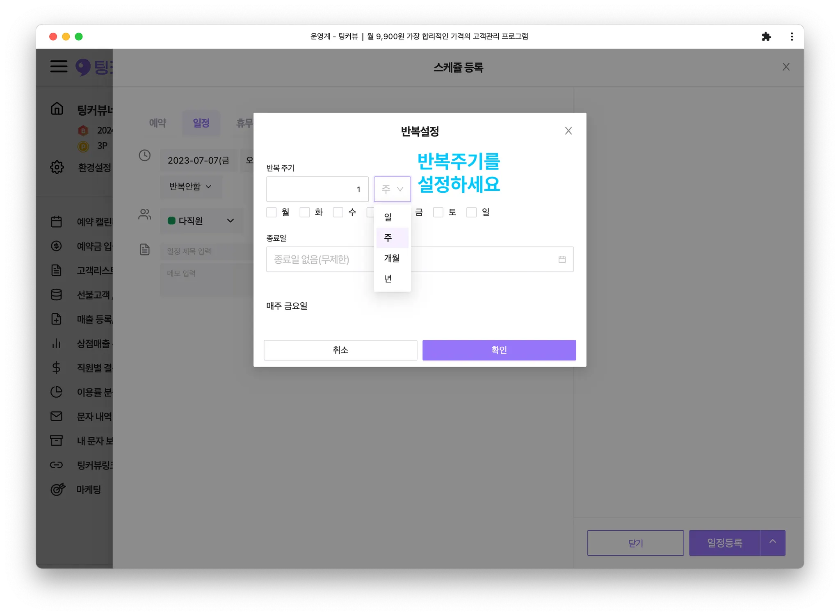840x616 pixels.
Task: Close the 반복설정 dialog with X
Action: [568, 131]
